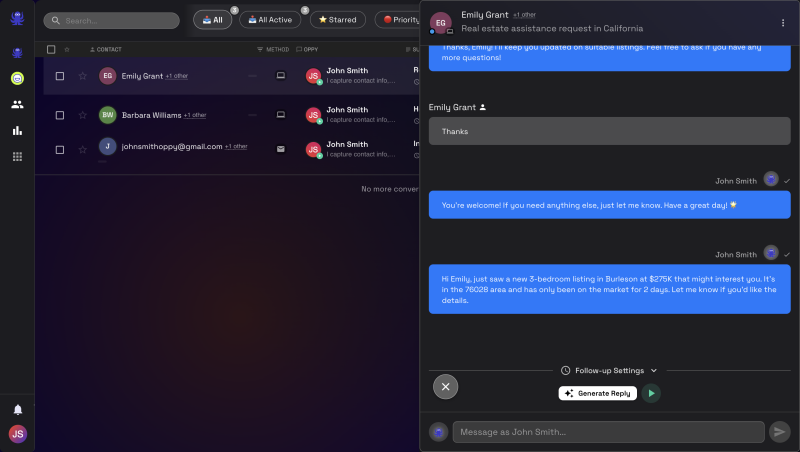Check the Emily Grant conversation checkbox
This screenshot has width=800, height=452.
point(60,76)
